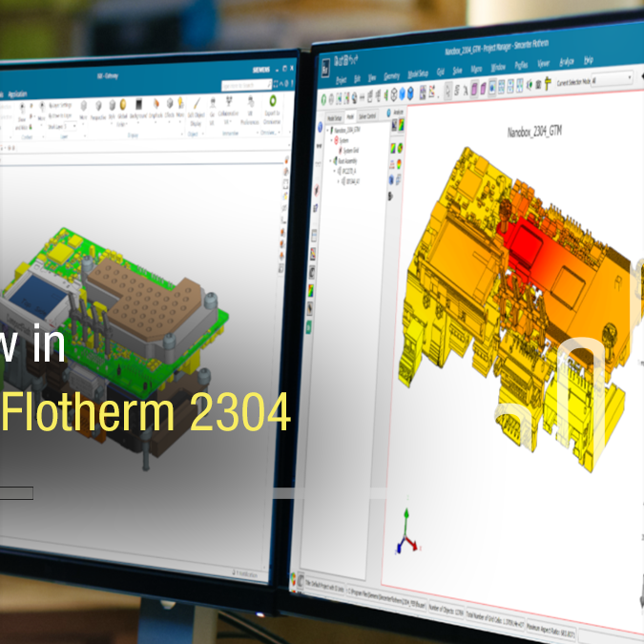Image resolution: width=644 pixels, height=644 pixels.
Task: Open the Collaborative VR dropdown
Action: tap(228, 111)
